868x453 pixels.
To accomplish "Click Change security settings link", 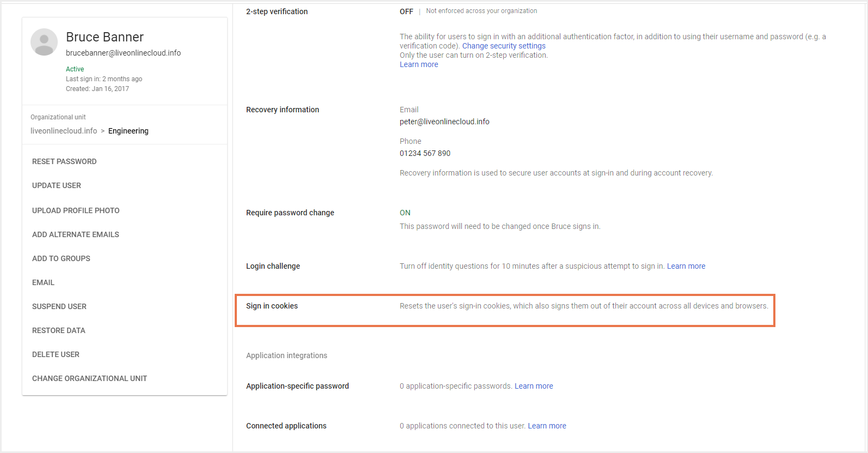I will click(x=504, y=46).
